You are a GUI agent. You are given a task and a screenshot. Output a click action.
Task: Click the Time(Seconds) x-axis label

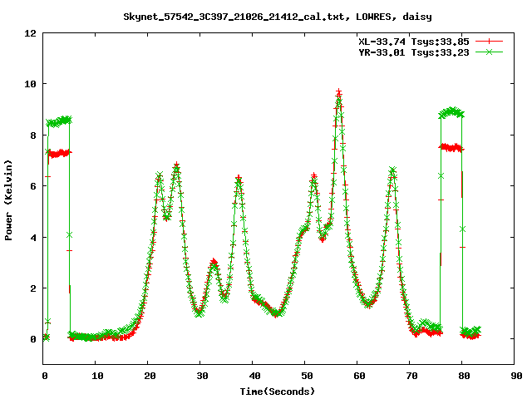click(x=277, y=392)
